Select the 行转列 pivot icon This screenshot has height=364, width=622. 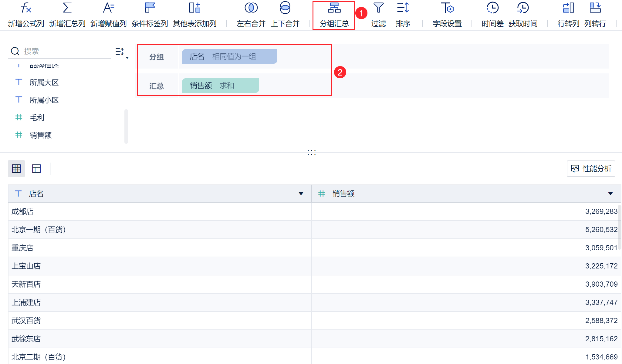pos(568,8)
